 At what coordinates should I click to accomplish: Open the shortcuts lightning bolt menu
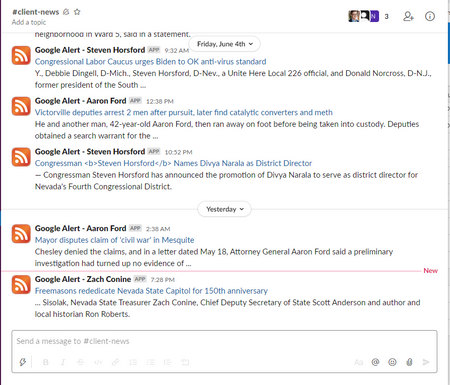23,362
